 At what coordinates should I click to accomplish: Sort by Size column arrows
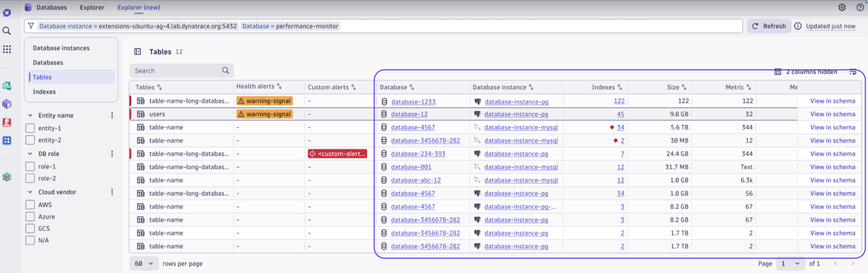[x=684, y=87]
